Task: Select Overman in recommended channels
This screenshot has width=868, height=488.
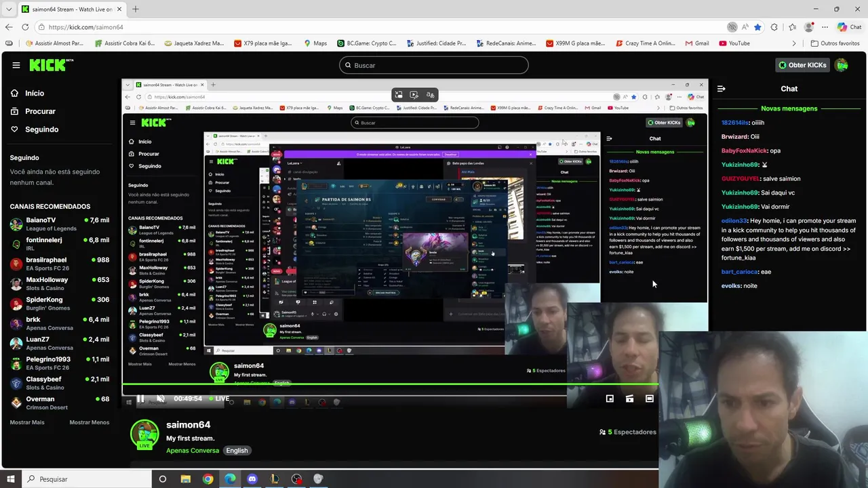Action: [60, 403]
